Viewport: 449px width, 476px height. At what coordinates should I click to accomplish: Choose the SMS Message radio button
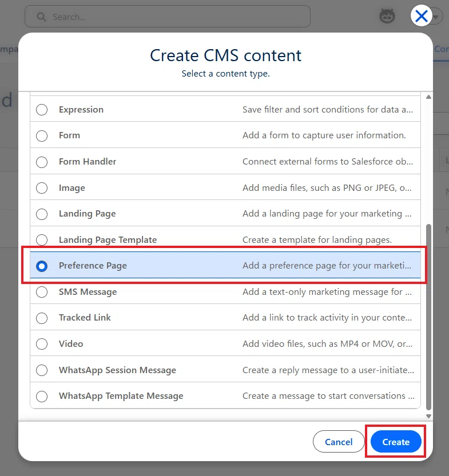tap(42, 292)
